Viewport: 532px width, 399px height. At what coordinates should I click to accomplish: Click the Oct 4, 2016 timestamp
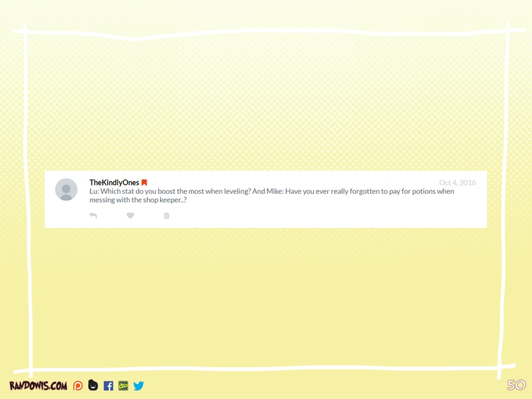coord(457,183)
